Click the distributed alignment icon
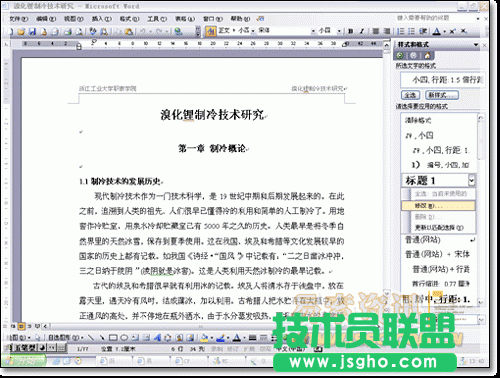500x378 pixels. [387, 31]
